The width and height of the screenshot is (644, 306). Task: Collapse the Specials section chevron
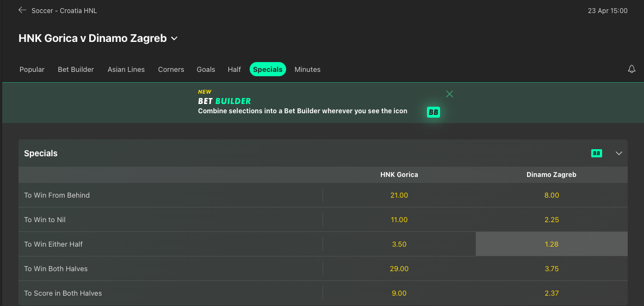[618, 154]
